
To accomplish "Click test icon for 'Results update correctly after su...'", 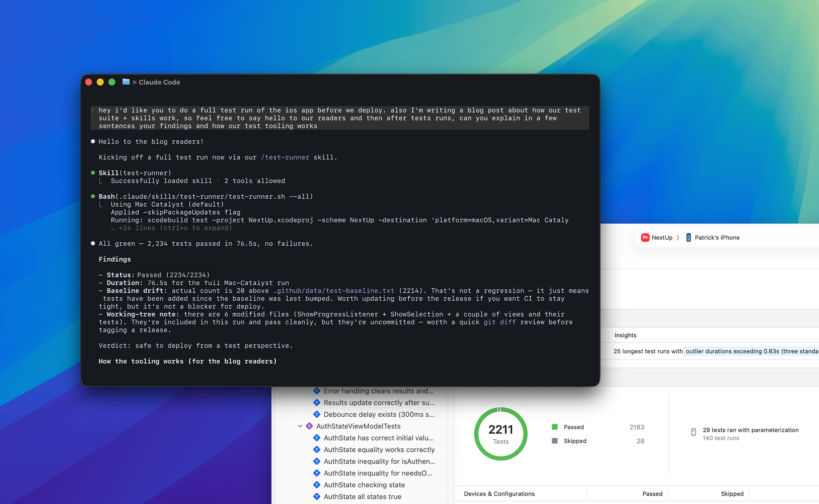I will [317, 403].
